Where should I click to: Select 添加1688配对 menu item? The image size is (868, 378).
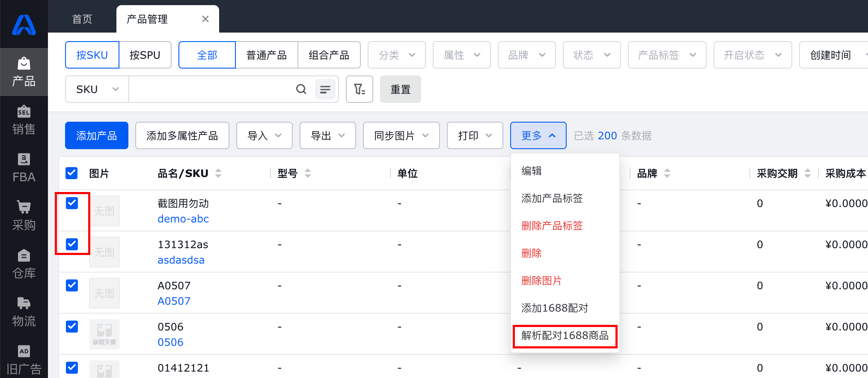(565, 308)
